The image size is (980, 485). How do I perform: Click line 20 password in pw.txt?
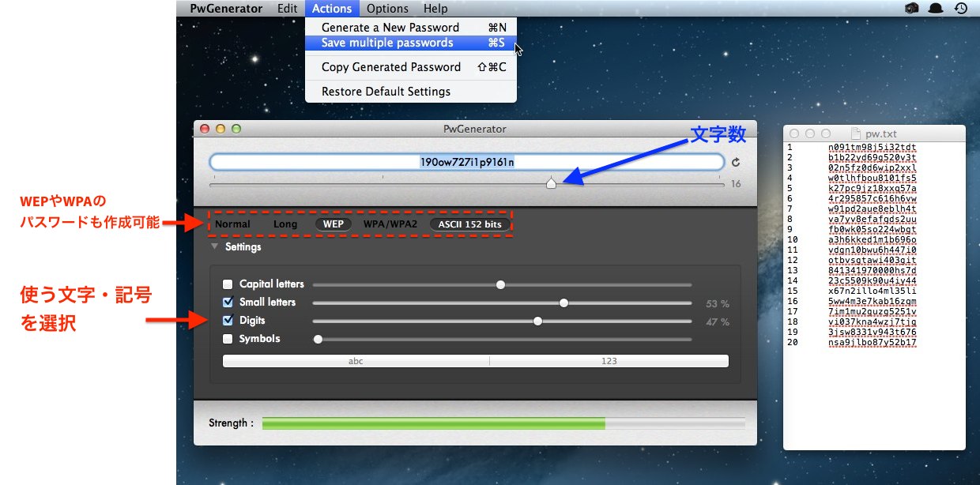tap(873, 343)
